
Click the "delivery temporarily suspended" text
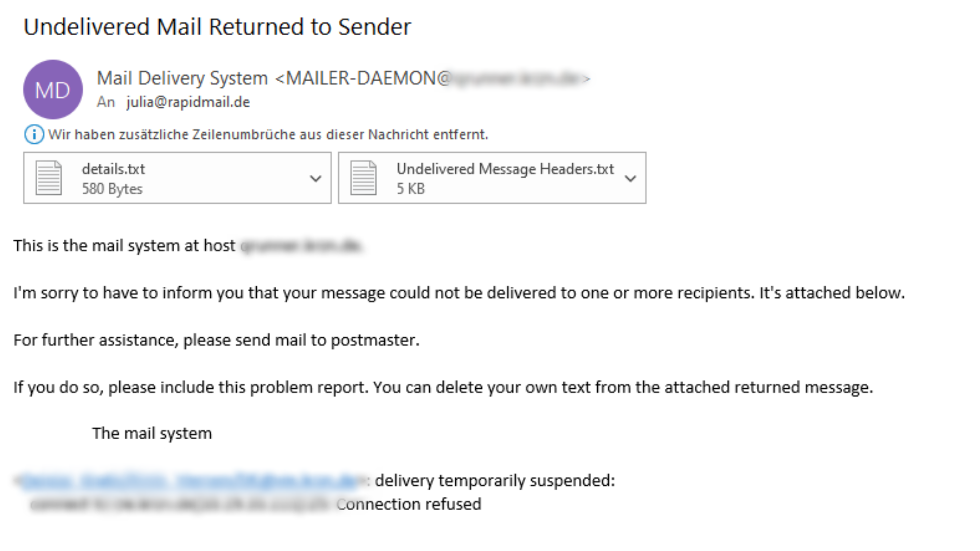pos(495,481)
